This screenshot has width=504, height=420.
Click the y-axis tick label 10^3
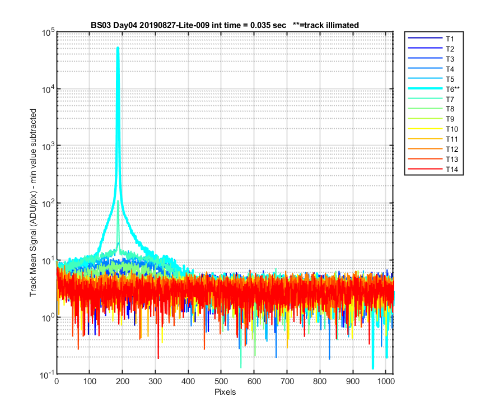48,146
